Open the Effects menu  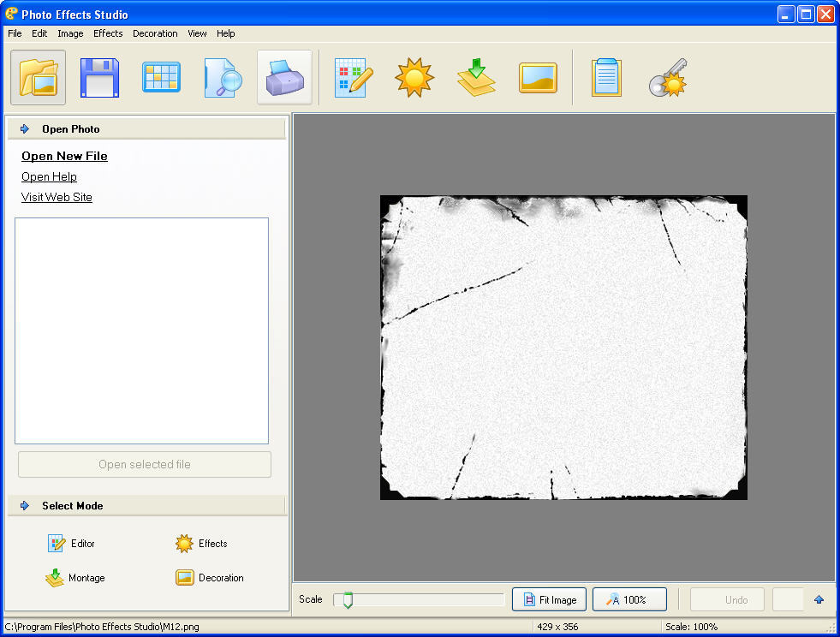[x=108, y=33]
